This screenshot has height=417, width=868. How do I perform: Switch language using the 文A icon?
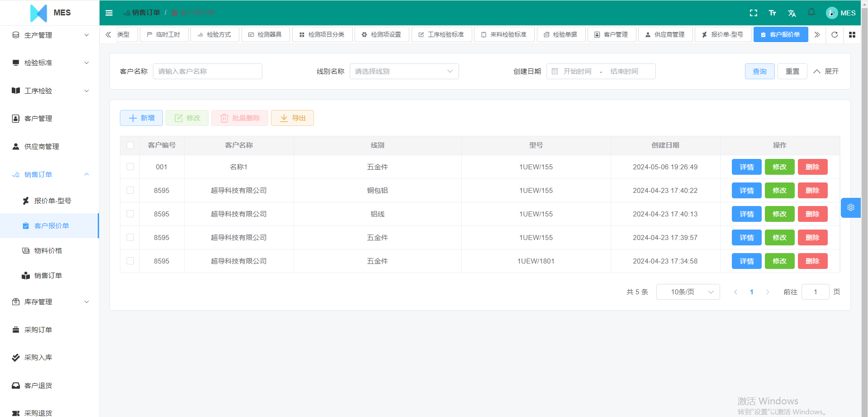[x=792, y=13]
